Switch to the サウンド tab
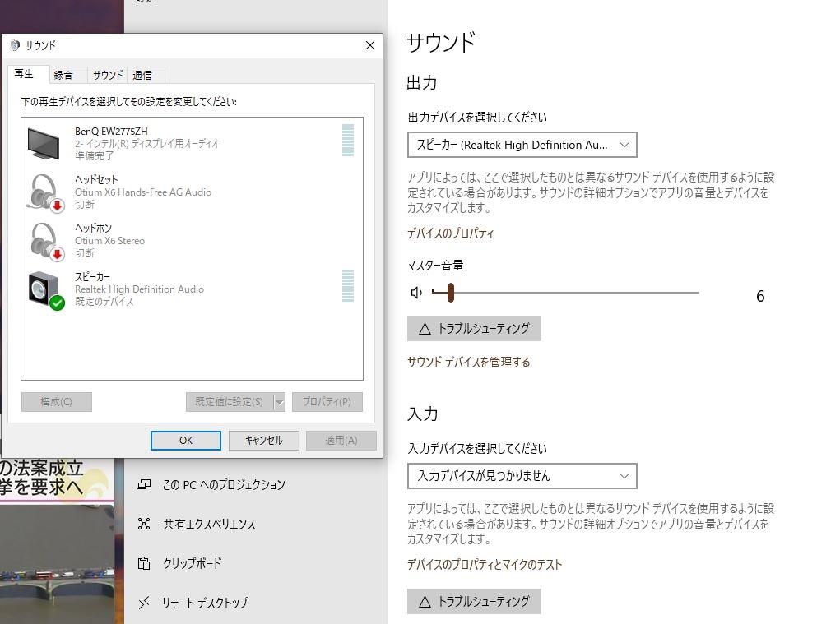 tap(108, 75)
